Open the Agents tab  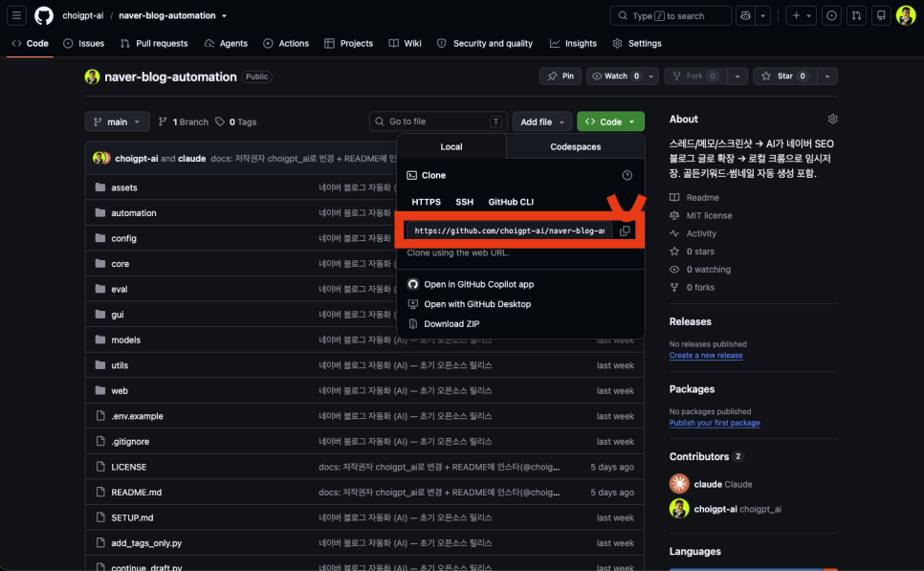coord(227,44)
